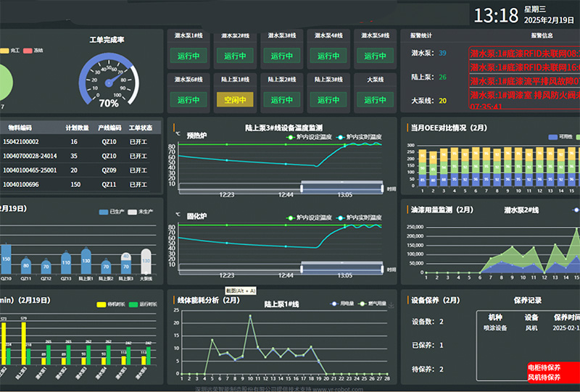Click 大泵线 alarm count 20
Image resolution: width=580 pixels, height=392 pixels.
(442, 101)
